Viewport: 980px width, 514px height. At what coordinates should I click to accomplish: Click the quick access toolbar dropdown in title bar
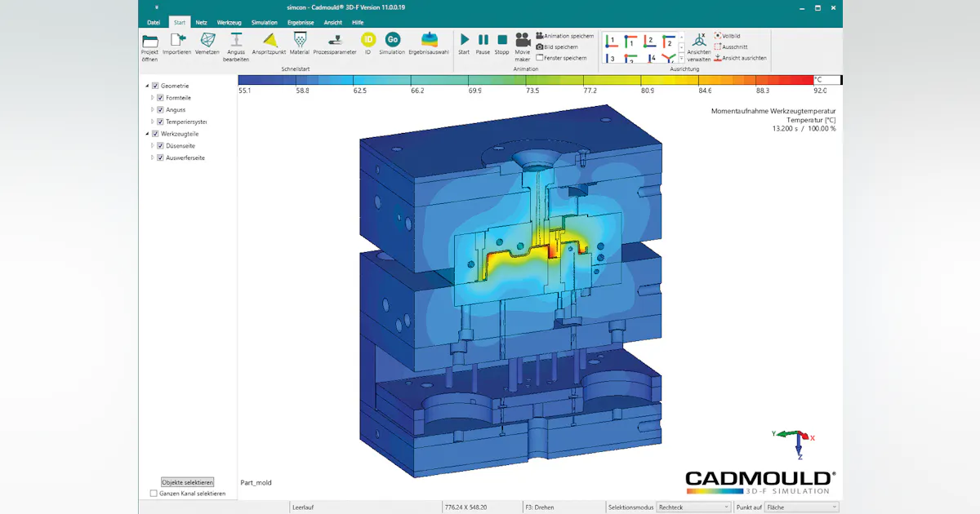[157, 7]
